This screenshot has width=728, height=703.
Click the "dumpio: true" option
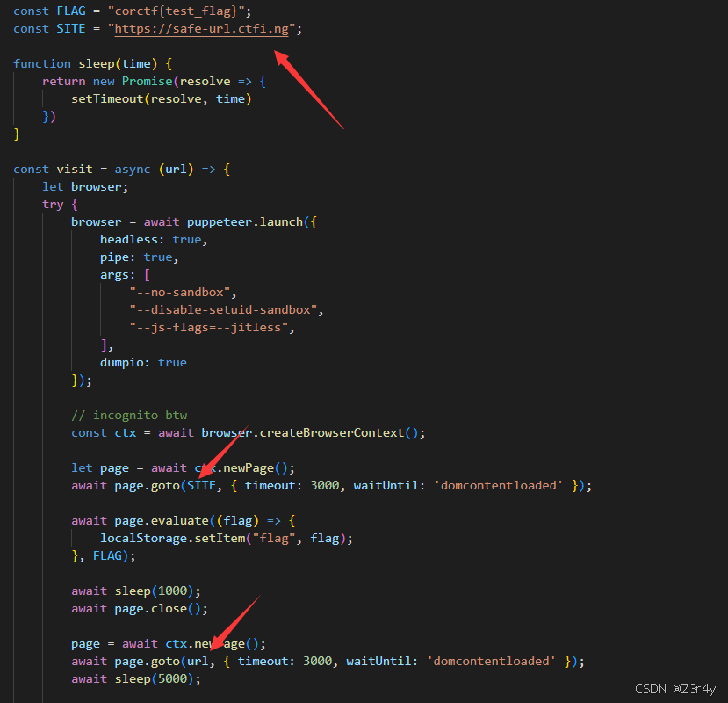pyautogui.click(x=143, y=362)
